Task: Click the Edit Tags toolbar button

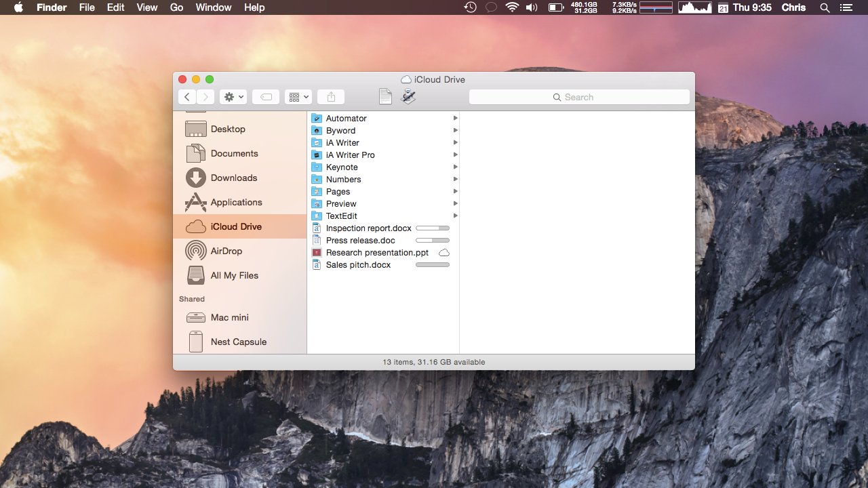Action: tap(266, 97)
